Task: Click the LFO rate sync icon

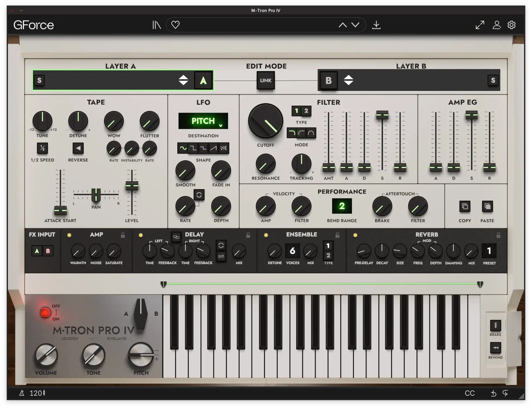Action: coord(199,195)
